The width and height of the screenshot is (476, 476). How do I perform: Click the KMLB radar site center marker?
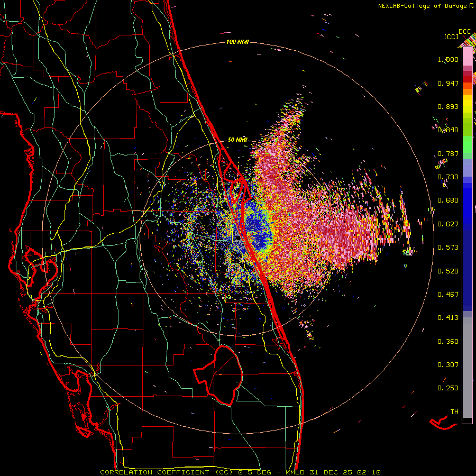[x=238, y=239]
